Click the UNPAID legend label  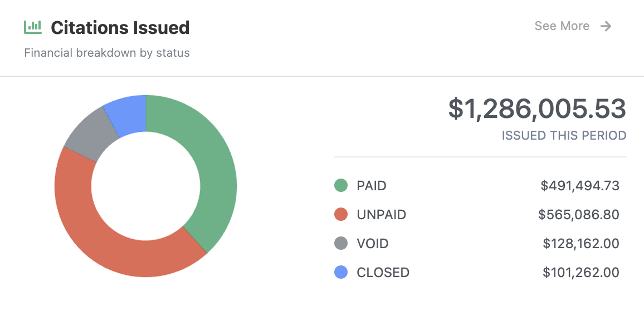(x=382, y=215)
